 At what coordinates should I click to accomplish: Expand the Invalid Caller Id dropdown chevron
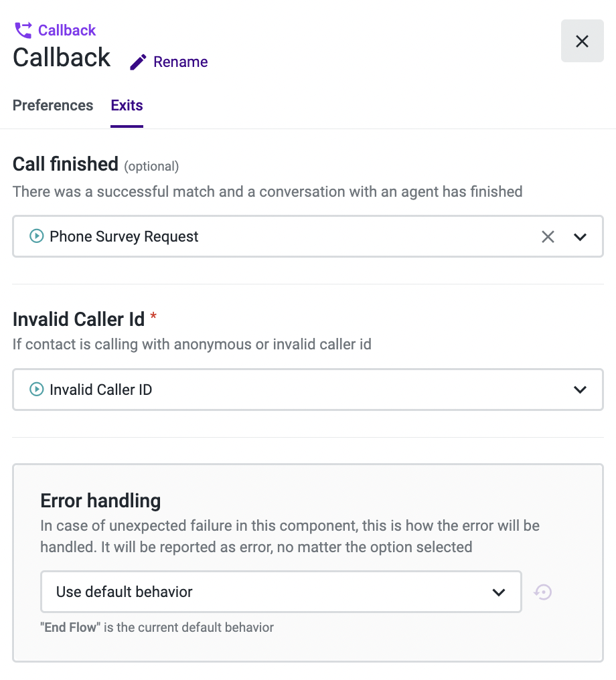coord(580,390)
